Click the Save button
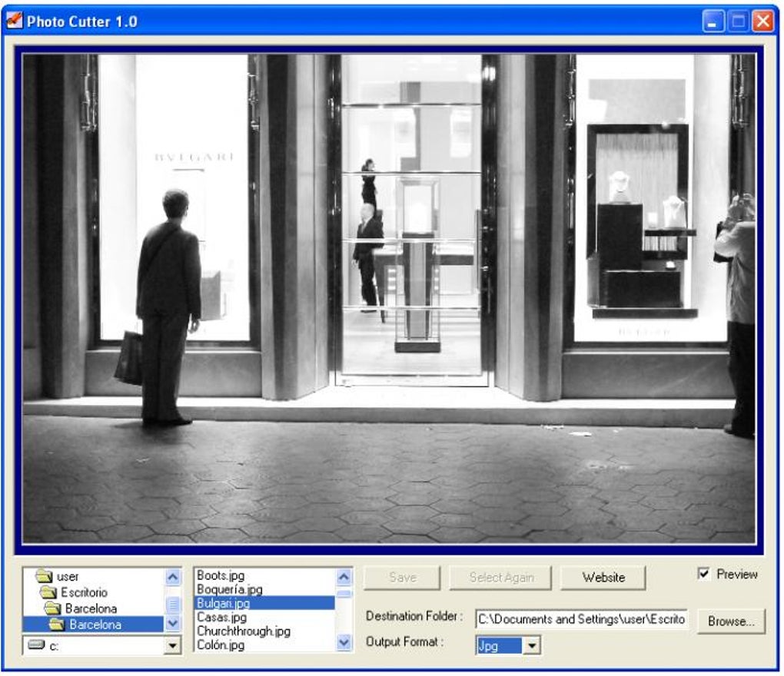 click(400, 578)
